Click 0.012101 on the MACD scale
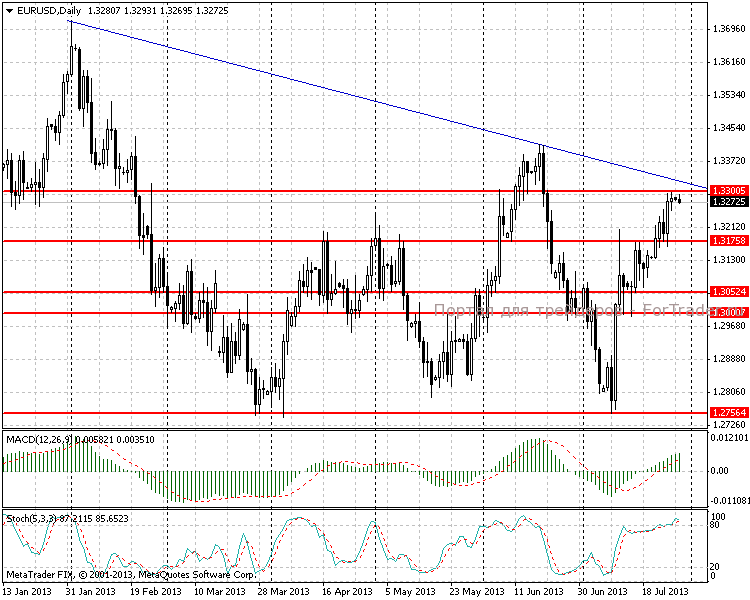The height and width of the screenshot is (600, 750). click(729, 437)
